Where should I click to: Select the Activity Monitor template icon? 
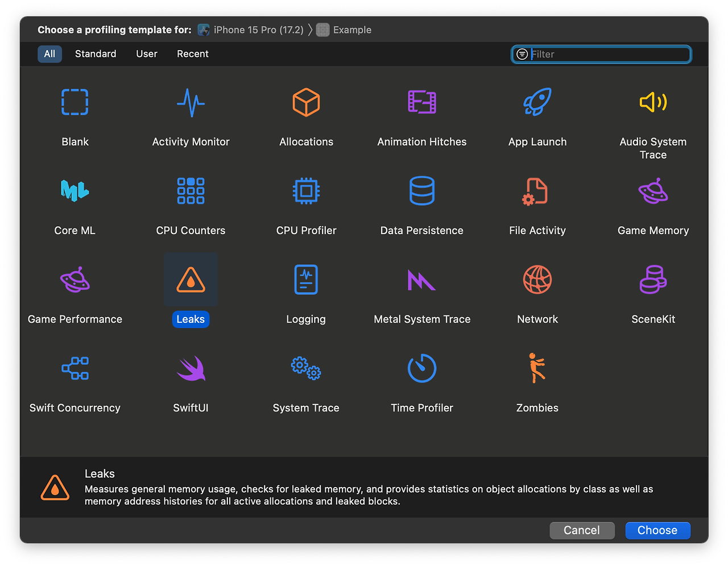191,102
